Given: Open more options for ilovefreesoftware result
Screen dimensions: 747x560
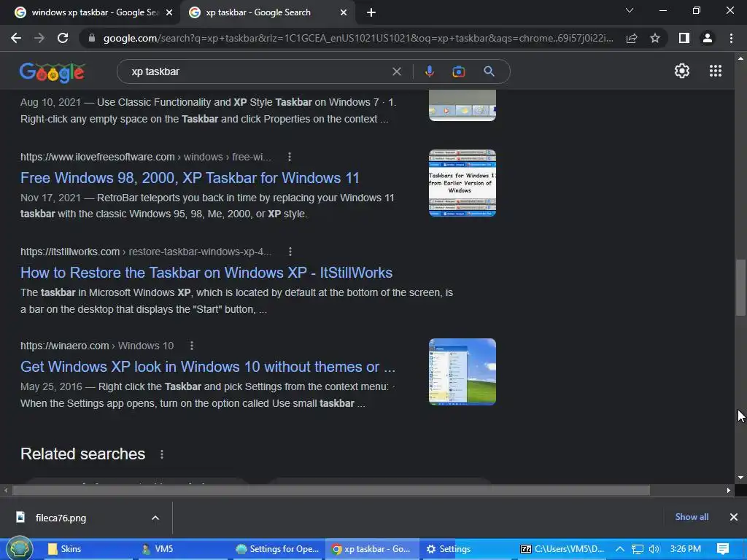Looking at the screenshot, I should pos(290,157).
